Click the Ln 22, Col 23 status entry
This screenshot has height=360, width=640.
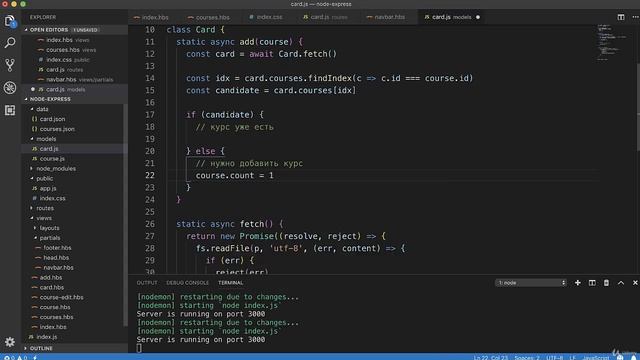491,358
